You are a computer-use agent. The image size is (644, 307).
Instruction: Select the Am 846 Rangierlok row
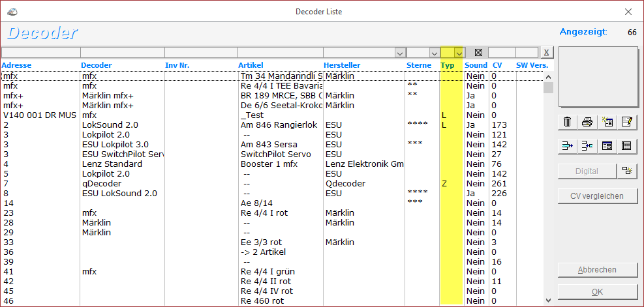pos(271,125)
